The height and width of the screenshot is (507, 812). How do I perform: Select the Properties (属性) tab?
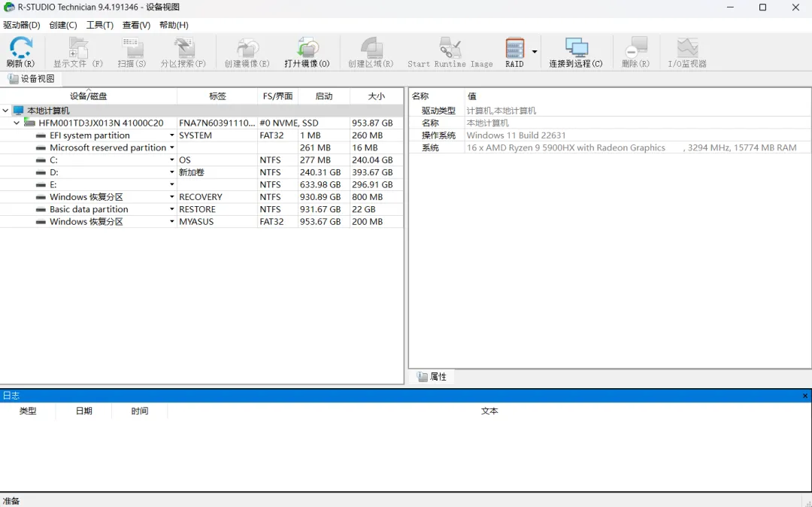pos(432,377)
